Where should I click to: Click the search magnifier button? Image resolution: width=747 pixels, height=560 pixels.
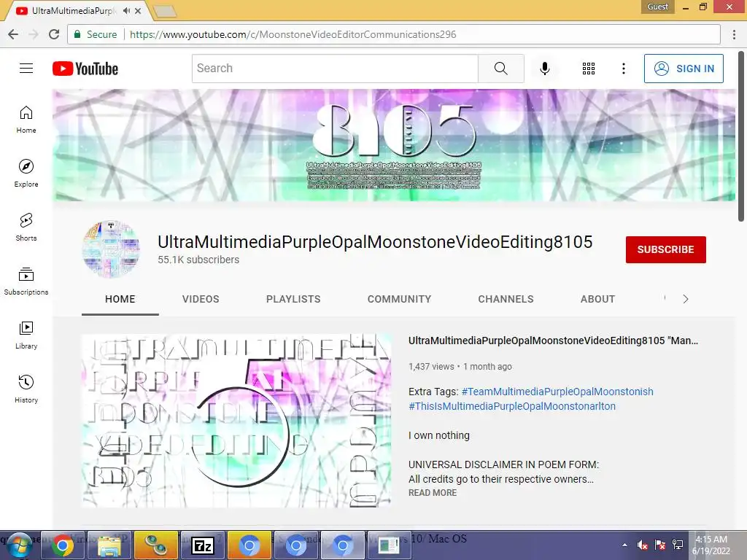pos(500,69)
